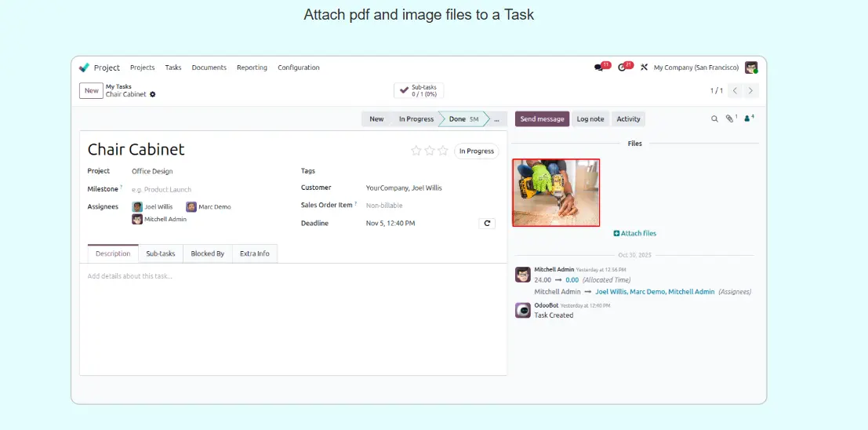Open the Configuration menu

pos(298,67)
